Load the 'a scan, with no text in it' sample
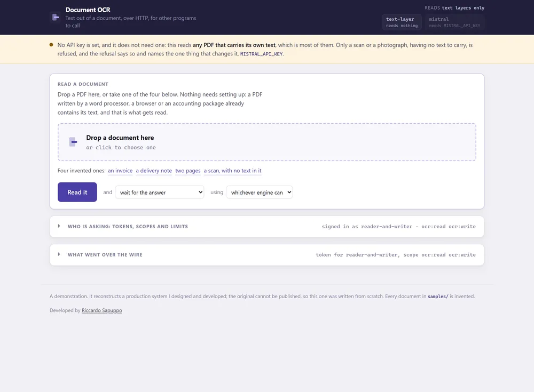 click(x=233, y=171)
